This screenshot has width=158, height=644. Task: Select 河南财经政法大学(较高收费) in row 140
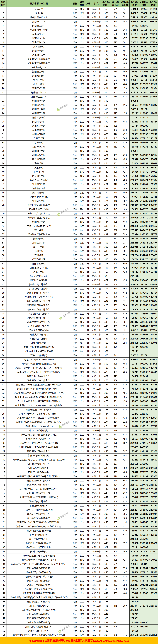[x=39, y=589]
